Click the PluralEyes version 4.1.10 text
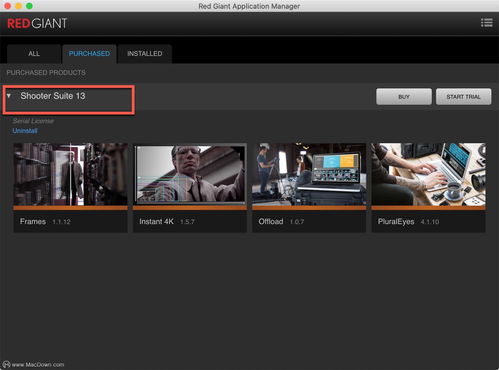This screenshot has width=499, height=370. [x=430, y=222]
